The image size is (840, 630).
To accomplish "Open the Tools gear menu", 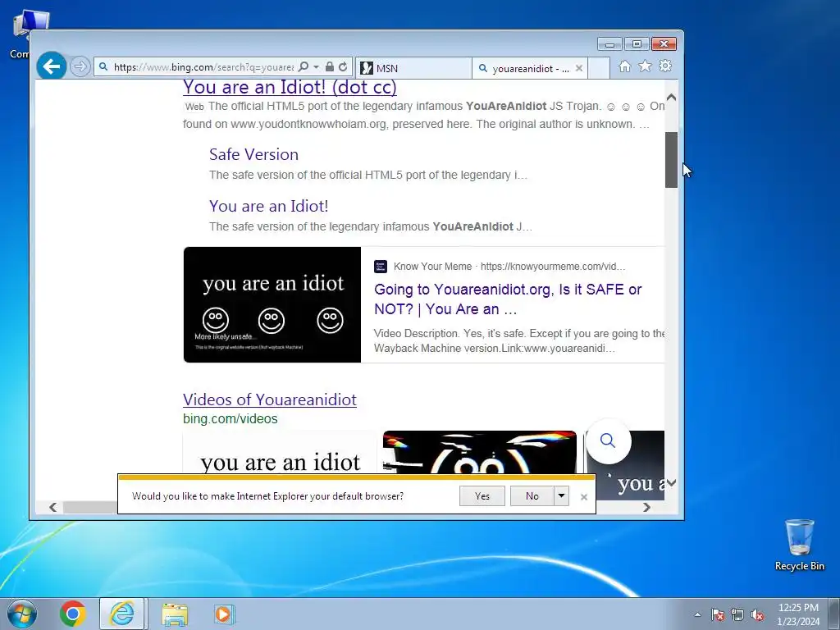I will 665,66.
